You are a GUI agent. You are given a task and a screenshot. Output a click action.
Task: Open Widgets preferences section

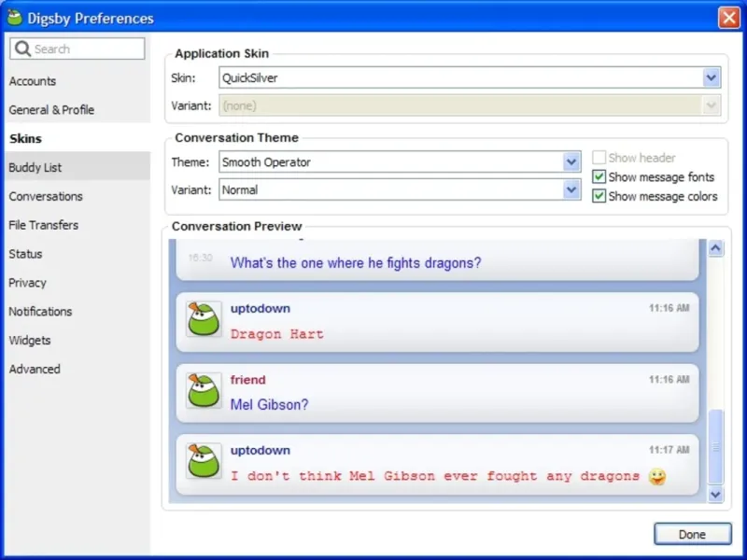[x=78, y=340]
